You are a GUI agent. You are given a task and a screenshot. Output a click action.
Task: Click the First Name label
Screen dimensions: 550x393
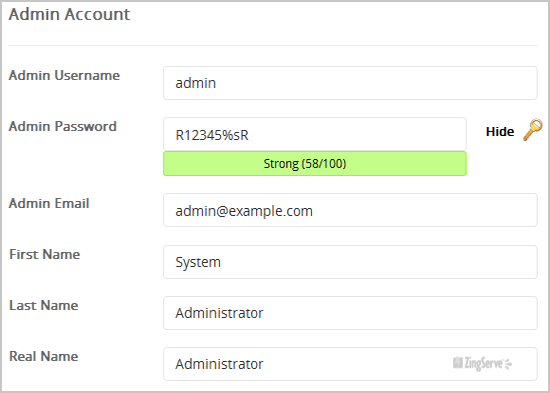(x=45, y=254)
